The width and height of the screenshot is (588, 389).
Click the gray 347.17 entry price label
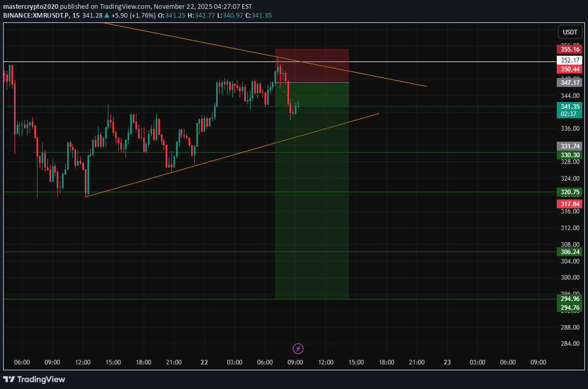[x=569, y=82]
